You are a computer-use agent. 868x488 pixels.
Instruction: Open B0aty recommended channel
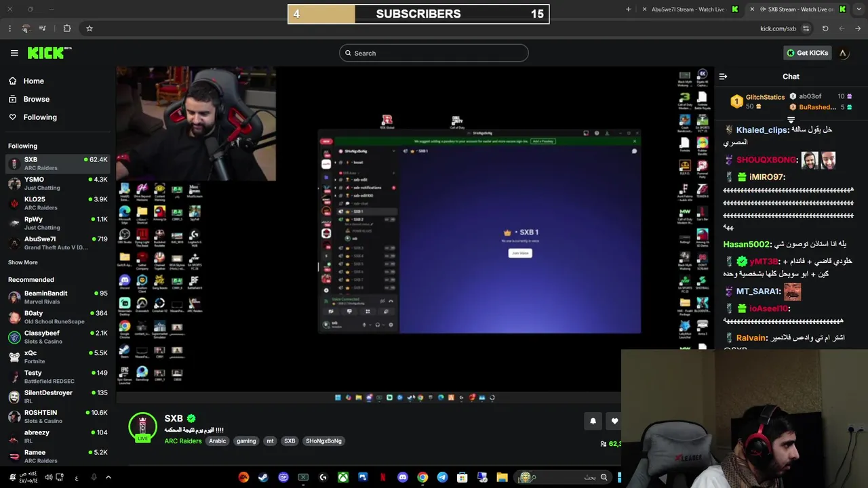tap(58, 317)
